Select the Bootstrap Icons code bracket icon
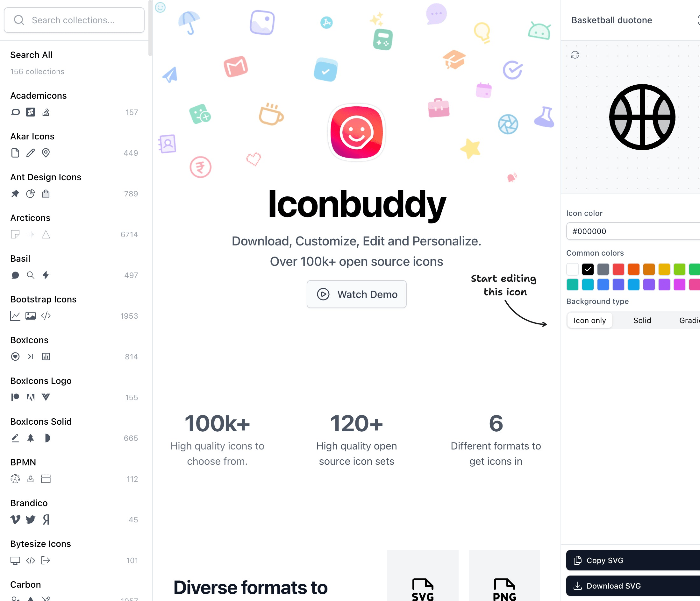The width and height of the screenshot is (700, 601). click(46, 315)
